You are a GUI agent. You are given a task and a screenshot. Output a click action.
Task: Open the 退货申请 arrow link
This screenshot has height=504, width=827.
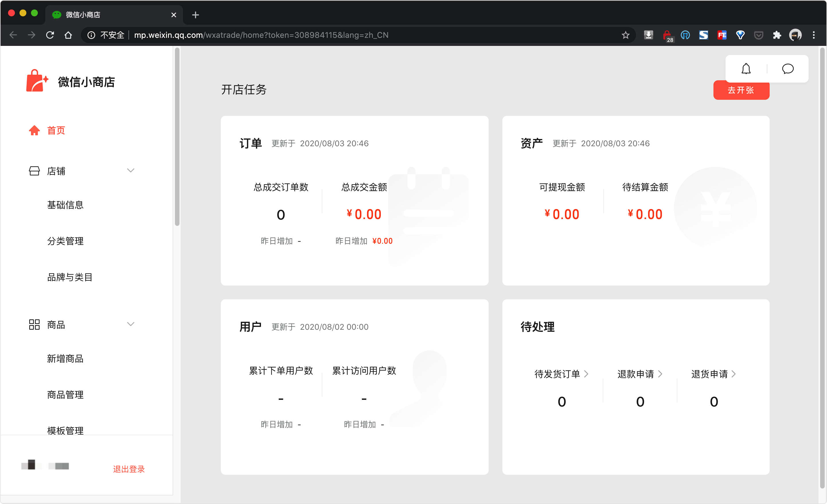734,374
